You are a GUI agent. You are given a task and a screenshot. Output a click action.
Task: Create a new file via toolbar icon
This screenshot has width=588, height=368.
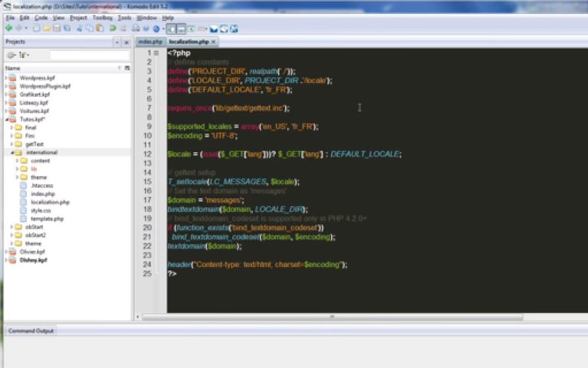pos(36,28)
